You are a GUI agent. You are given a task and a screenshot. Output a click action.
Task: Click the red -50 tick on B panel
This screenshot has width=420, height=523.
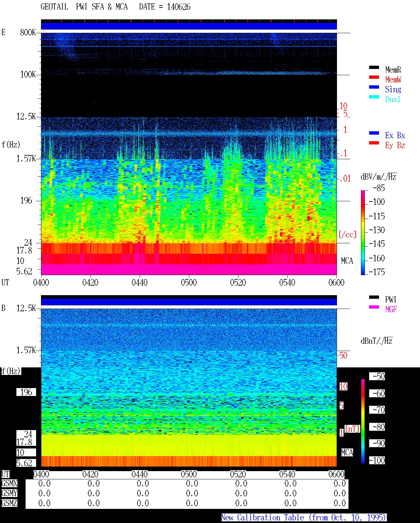tap(343, 355)
